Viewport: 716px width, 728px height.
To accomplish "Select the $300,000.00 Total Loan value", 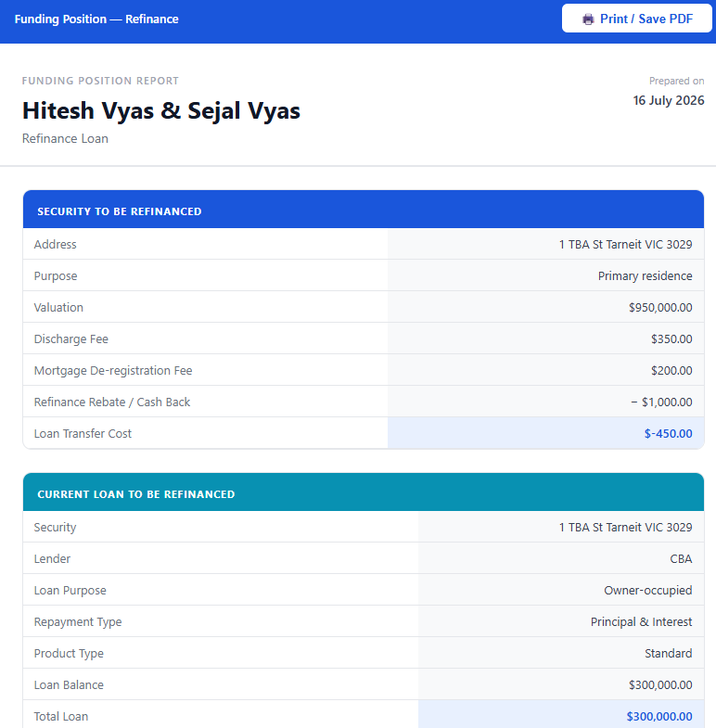I will [659, 716].
